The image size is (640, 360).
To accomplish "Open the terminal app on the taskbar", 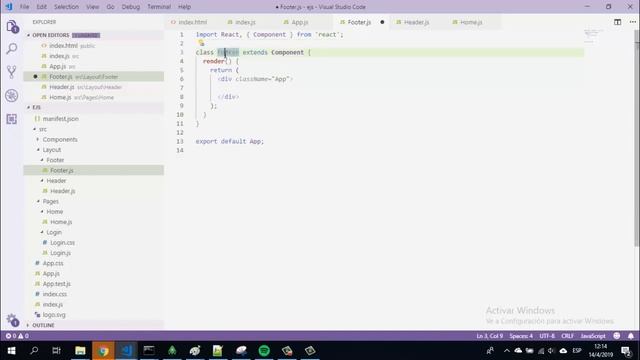I will tap(149, 351).
